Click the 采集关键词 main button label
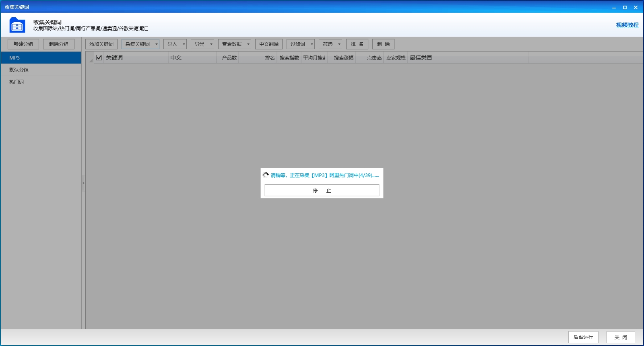644x346 pixels. click(138, 44)
